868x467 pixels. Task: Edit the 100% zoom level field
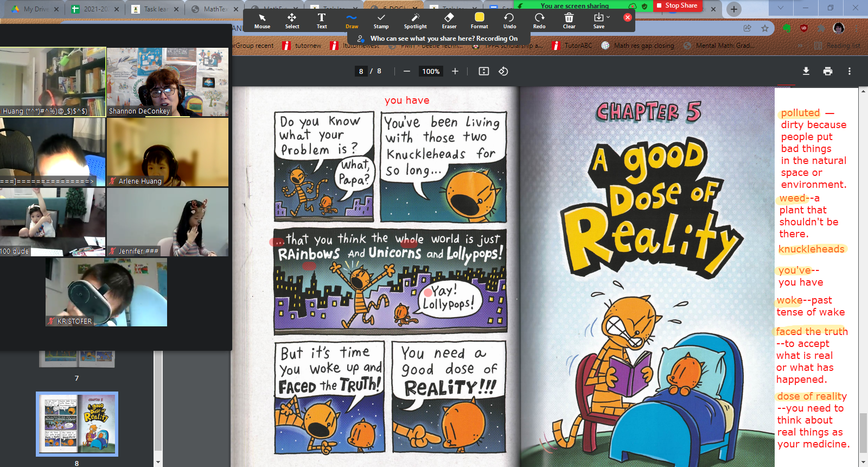point(431,71)
